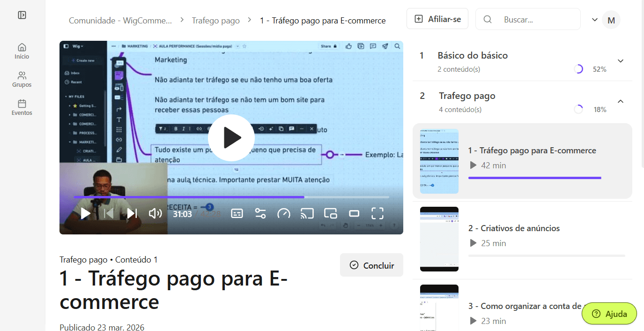Open Comunidade - WigComme... breadcrumb
Image resolution: width=644 pixels, height=331 pixels.
point(120,20)
